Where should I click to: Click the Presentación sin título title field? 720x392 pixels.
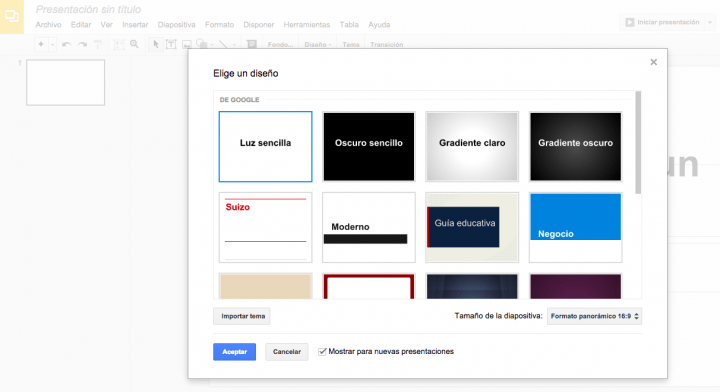click(88, 9)
